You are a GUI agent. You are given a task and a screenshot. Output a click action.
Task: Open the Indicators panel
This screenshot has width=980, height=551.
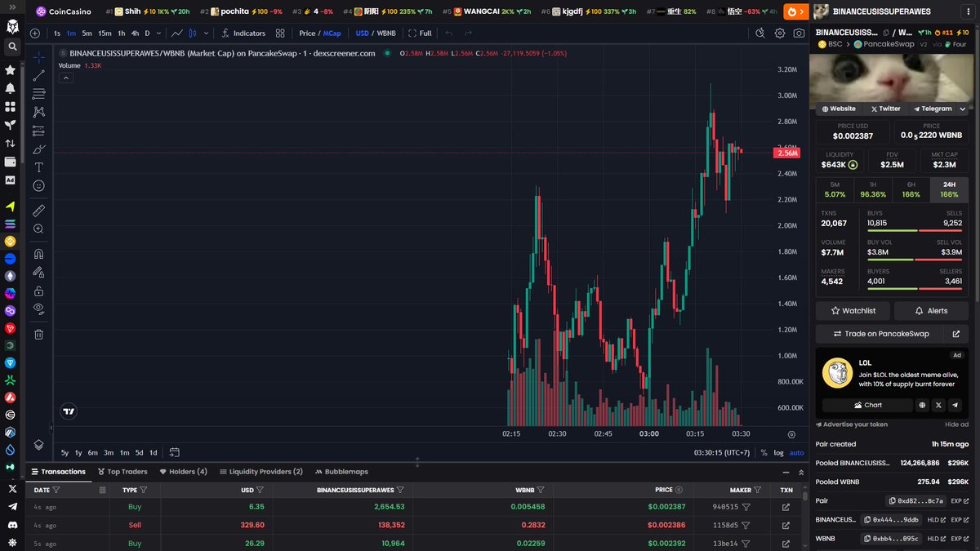click(243, 33)
